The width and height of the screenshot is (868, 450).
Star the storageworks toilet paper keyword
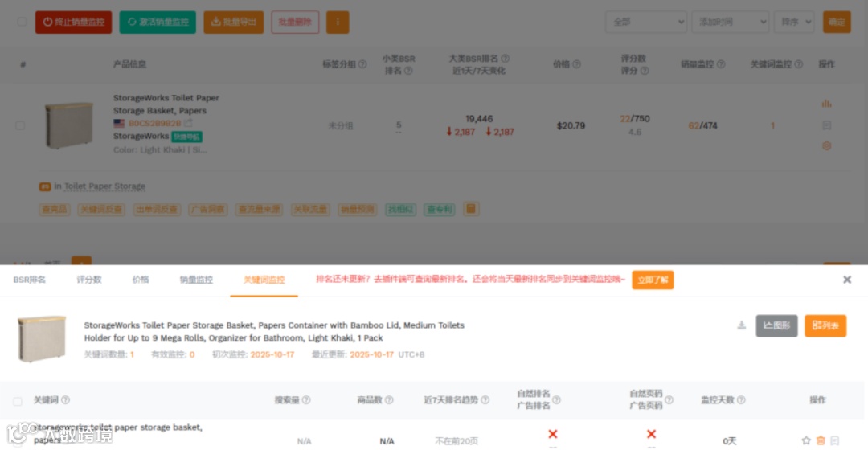click(806, 440)
